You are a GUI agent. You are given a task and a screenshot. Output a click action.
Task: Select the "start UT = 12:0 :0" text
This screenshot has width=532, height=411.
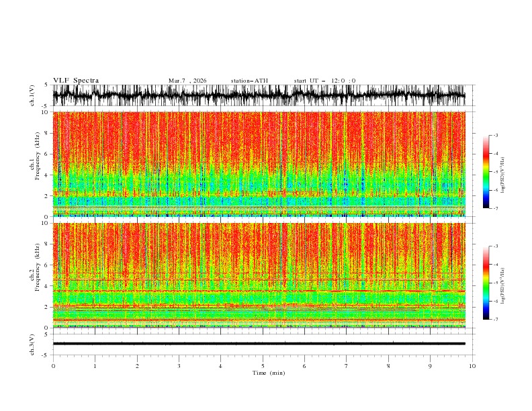point(324,81)
